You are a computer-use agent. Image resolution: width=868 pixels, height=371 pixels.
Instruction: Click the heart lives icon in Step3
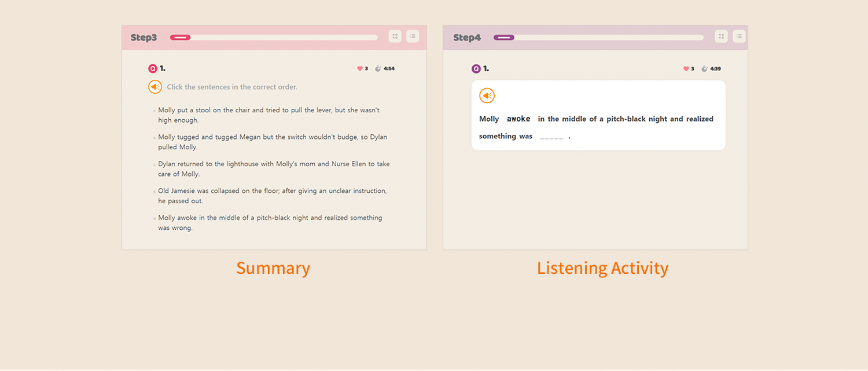pyautogui.click(x=359, y=69)
